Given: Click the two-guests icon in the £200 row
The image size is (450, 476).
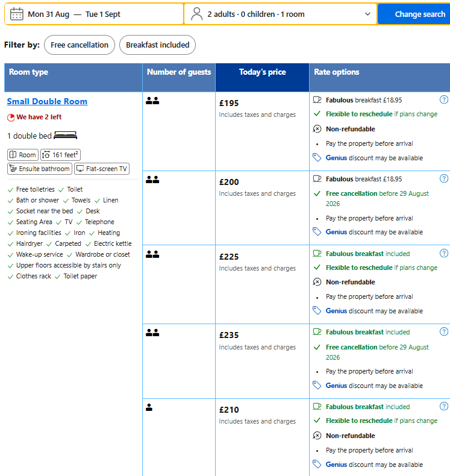Looking at the screenshot, I should (x=152, y=180).
